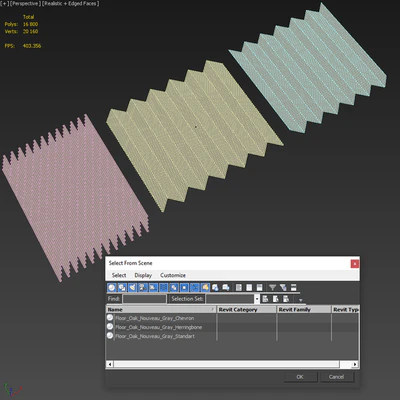Click the Revit Category column header
This screenshot has width=400, height=400.
[247, 310]
